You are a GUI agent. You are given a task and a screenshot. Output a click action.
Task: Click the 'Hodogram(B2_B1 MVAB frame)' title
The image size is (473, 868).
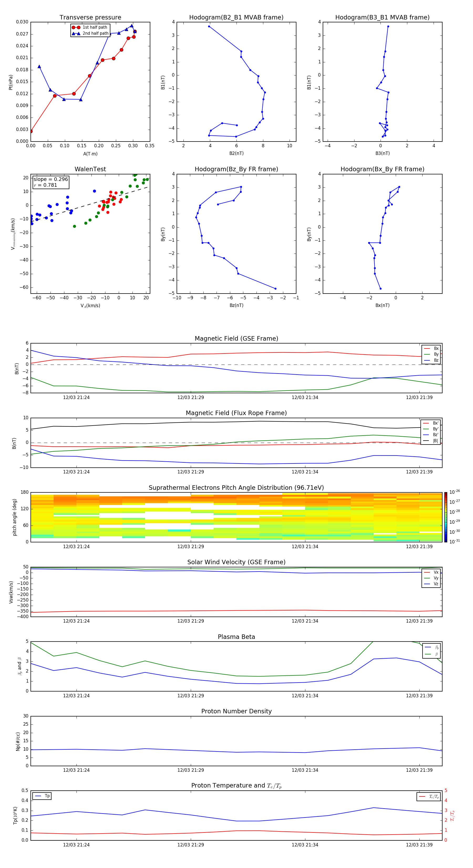point(236,17)
